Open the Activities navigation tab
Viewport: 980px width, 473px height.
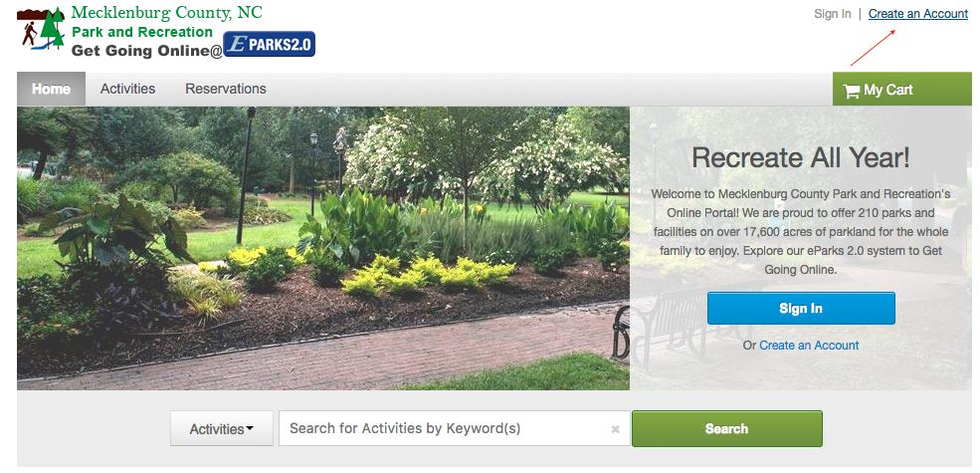(x=127, y=89)
